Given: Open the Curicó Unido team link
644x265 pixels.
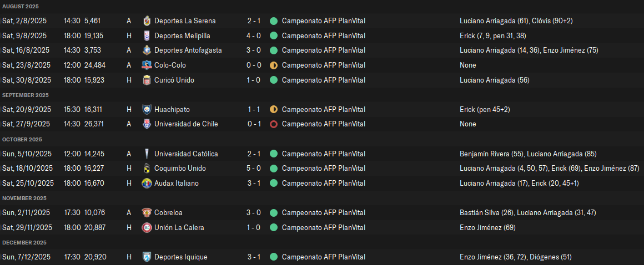Looking at the screenshot, I should click(174, 80).
